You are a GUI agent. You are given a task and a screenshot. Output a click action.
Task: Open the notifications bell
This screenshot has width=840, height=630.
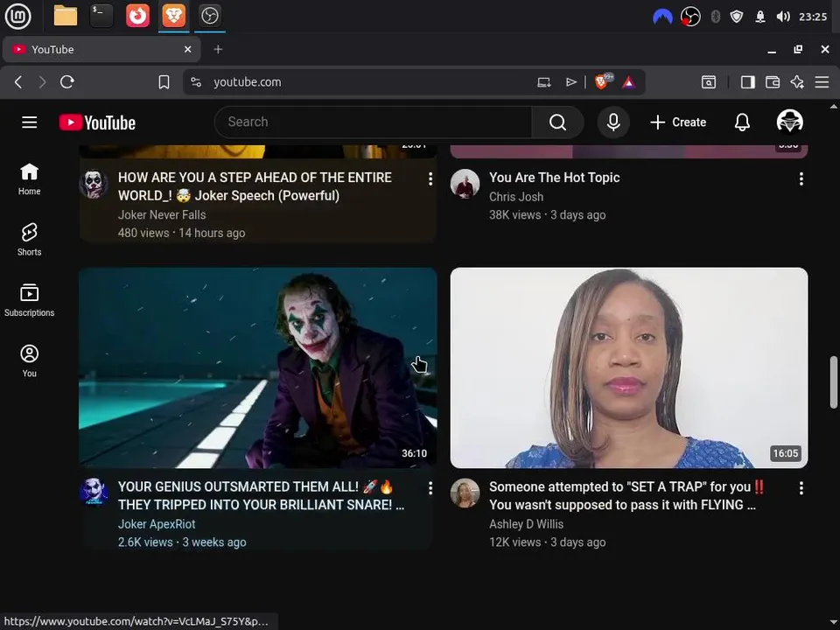[742, 122]
